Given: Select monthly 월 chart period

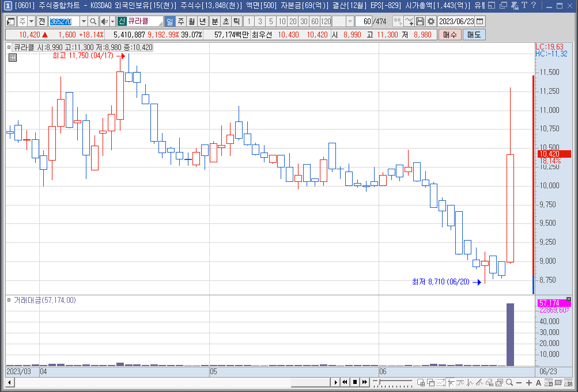Looking at the screenshot, I should (x=192, y=22).
